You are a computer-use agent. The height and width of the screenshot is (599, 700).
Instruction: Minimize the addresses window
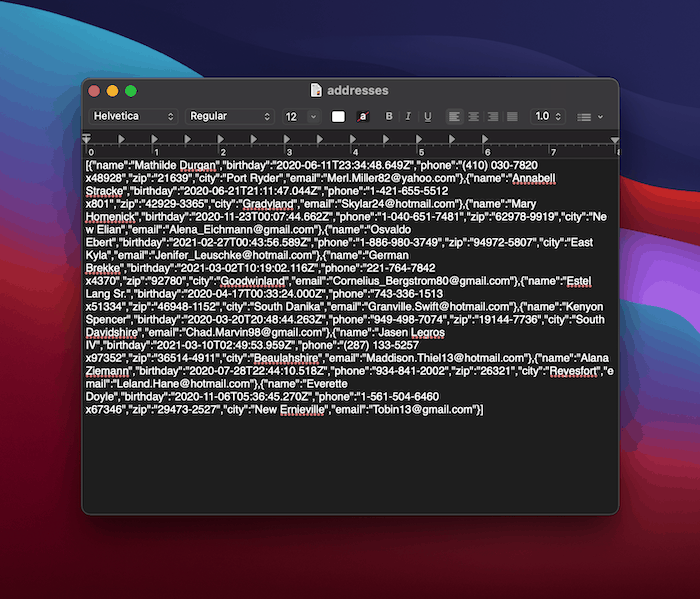point(112,91)
